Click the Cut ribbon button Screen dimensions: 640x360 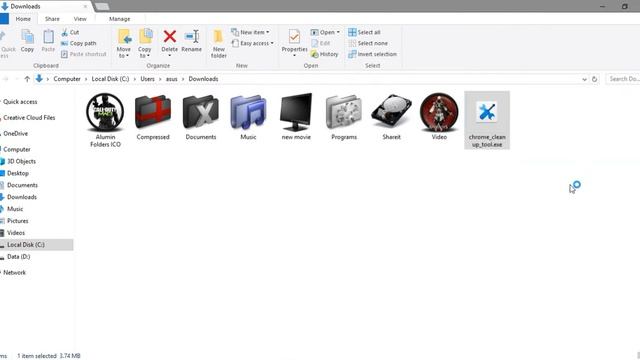click(70, 32)
